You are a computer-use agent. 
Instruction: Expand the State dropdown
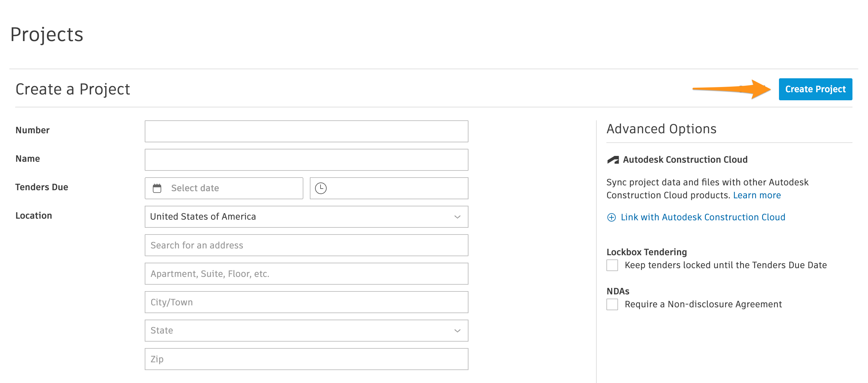306,331
